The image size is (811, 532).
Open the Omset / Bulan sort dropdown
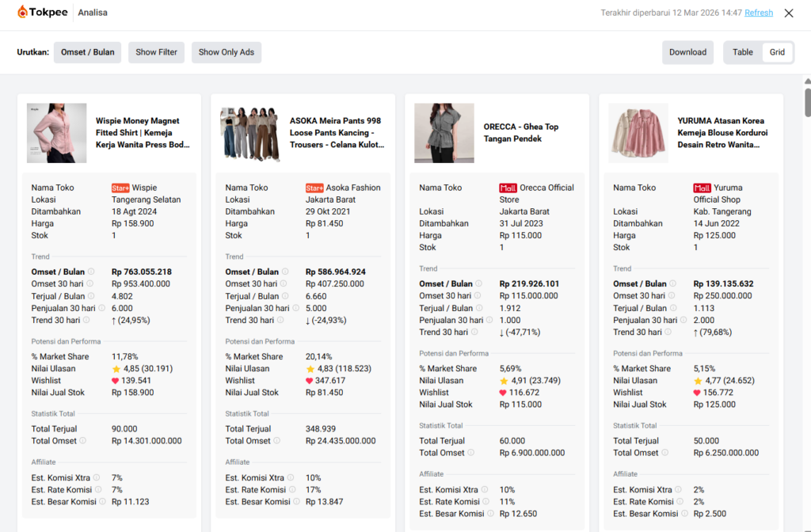[87, 52]
